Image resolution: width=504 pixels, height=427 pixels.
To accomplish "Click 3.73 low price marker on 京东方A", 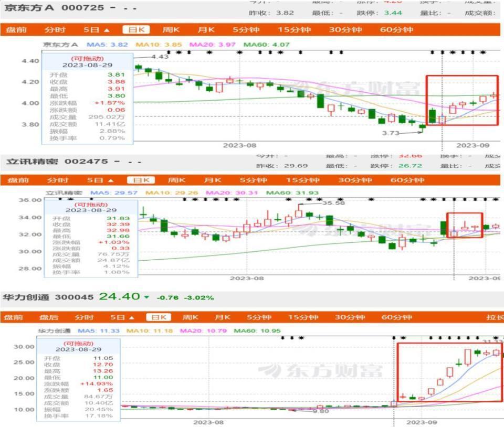I will [x=391, y=133].
